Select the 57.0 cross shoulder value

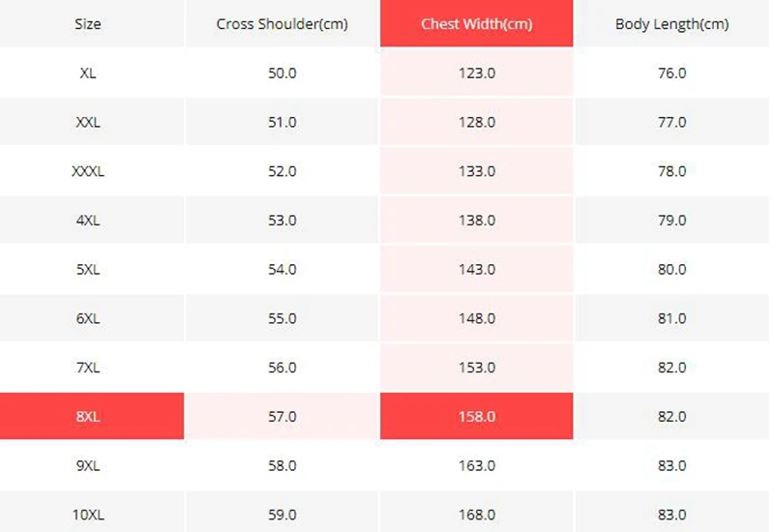tap(282, 416)
